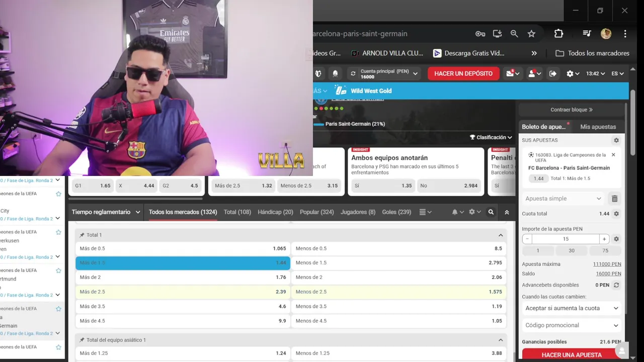This screenshot has height=362, width=644.
Task: Open the markets notification bell icon
Action: click(x=457, y=212)
